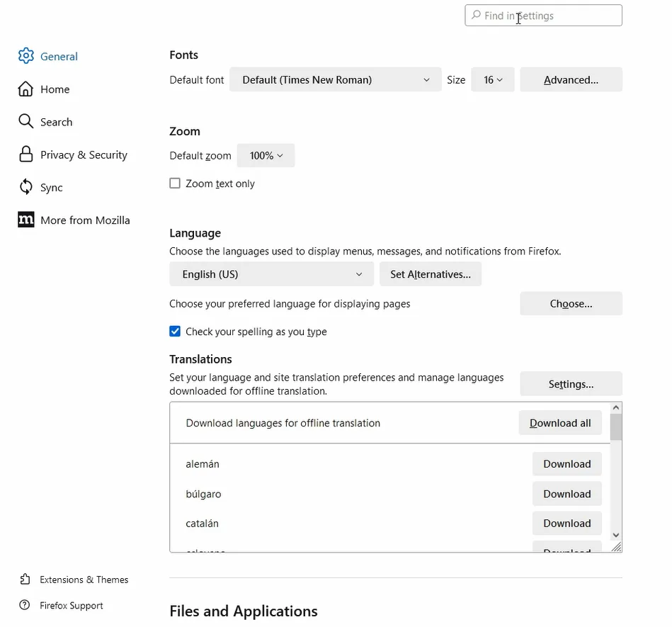Click the translations list scrollbar thumb
This screenshot has width=672, height=627.
(616, 427)
